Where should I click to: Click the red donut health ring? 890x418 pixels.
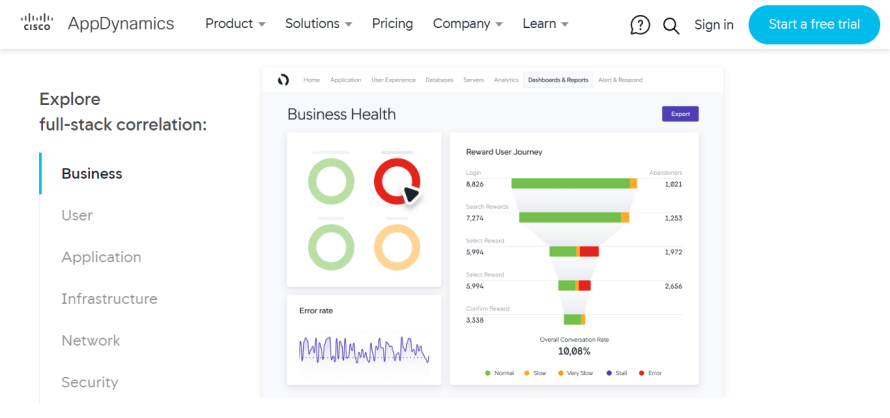click(x=397, y=182)
